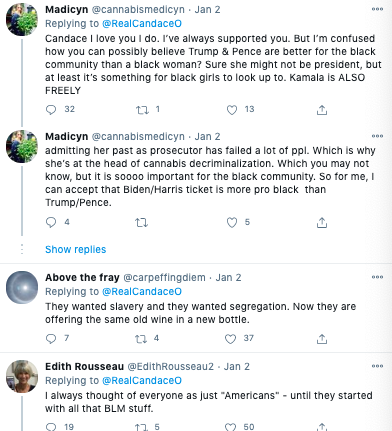
Task: Like Edith Rousseau's tweet with 50 likes
Action: (x=230, y=427)
